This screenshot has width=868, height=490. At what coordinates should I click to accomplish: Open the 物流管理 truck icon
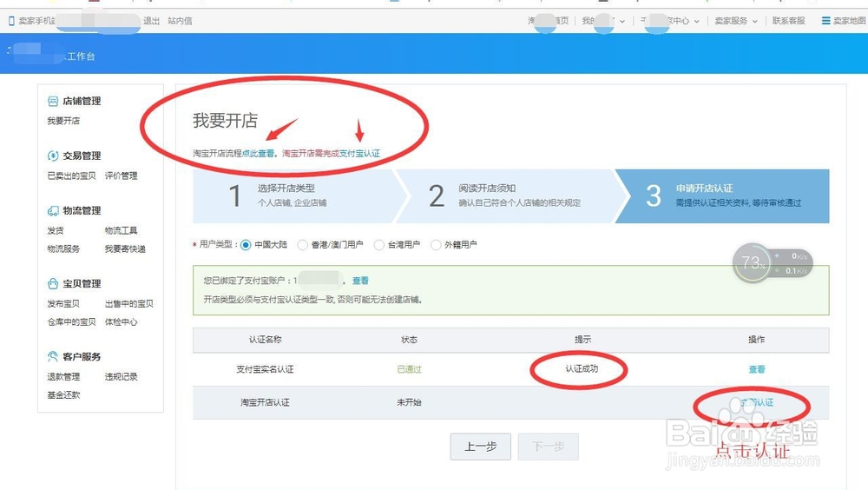tap(53, 210)
